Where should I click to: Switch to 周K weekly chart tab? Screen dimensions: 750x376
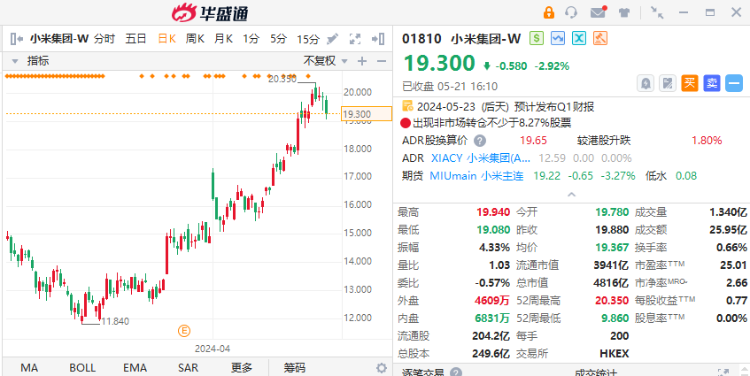[195, 39]
